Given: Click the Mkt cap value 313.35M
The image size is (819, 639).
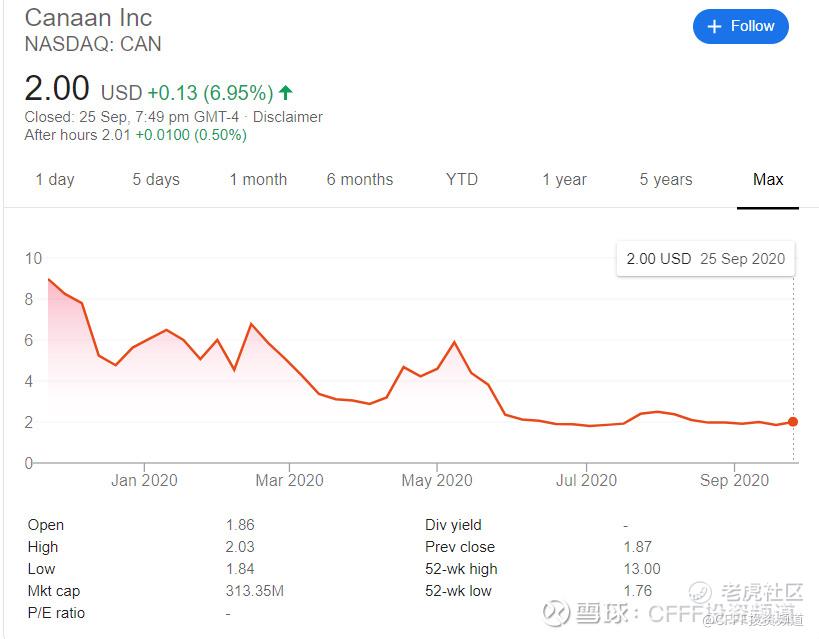Looking at the screenshot, I should 255,591.
